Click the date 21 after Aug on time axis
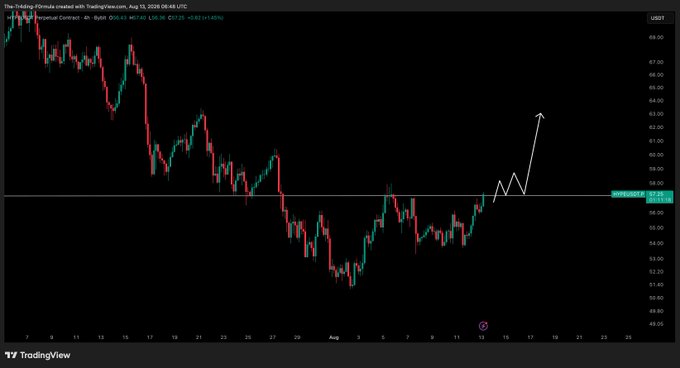 [579, 337]
